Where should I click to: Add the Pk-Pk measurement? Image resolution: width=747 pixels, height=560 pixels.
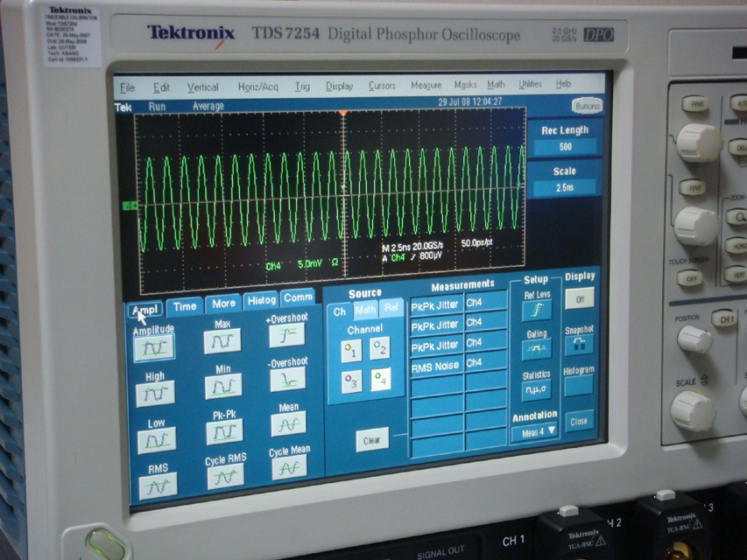[224, 431]
